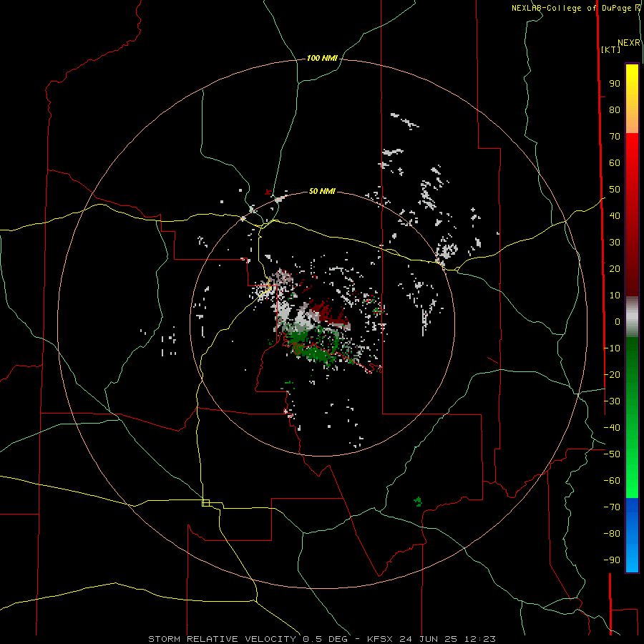Click the "100 NMI" range ring label

[322, 59]
